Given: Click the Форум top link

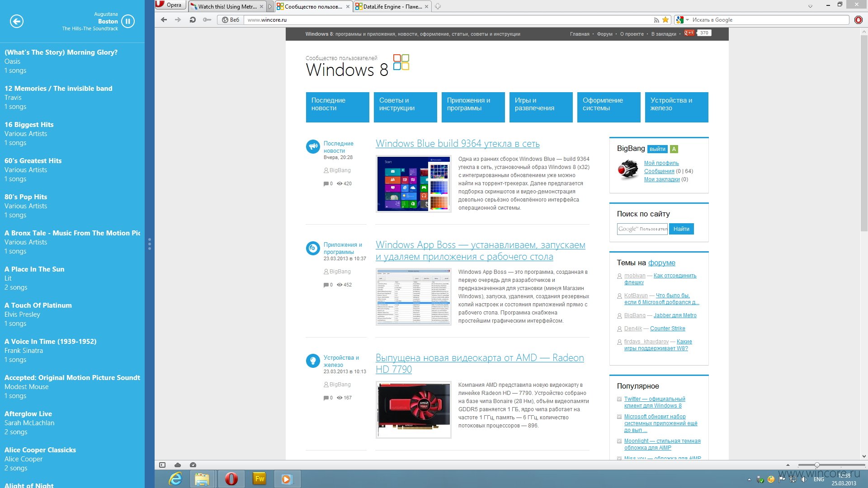Looking at the screenshot, I should tap(604, 34).
